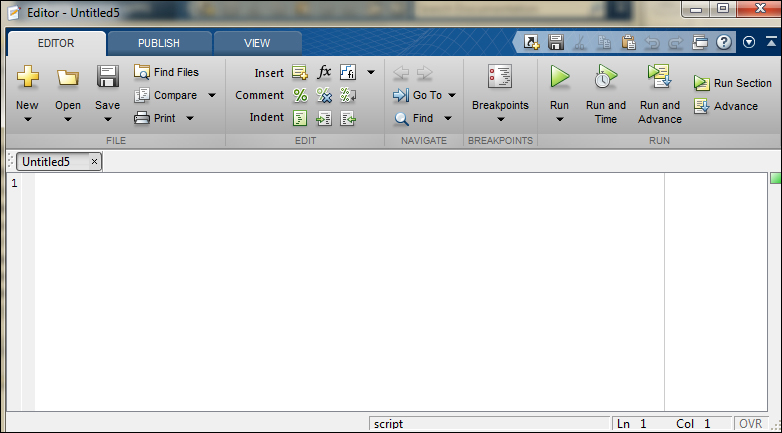Click the OVR overwrite mode indicator

point(751,424)
